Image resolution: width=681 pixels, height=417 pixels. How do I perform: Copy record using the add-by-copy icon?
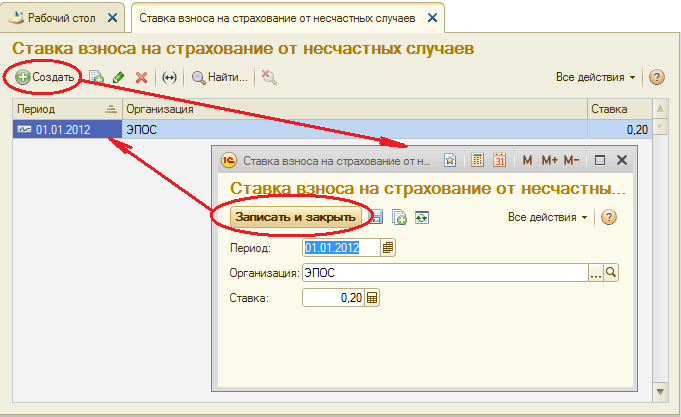click(x=96, y=77)
